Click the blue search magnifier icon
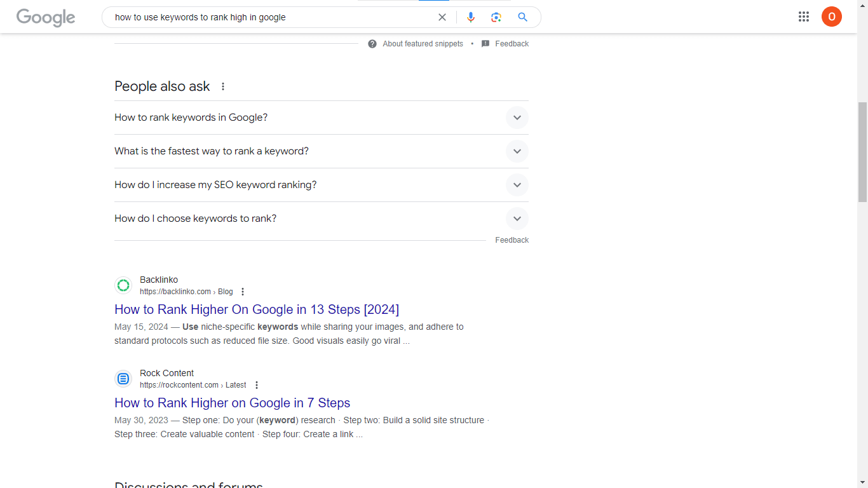This screenshot has height=488, width=868. coord(522,17)
